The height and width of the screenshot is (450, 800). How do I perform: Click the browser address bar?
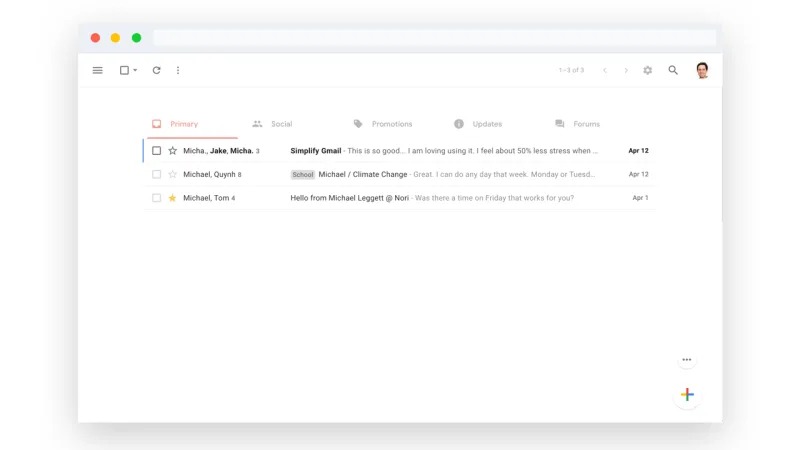[x=435, y=38]
